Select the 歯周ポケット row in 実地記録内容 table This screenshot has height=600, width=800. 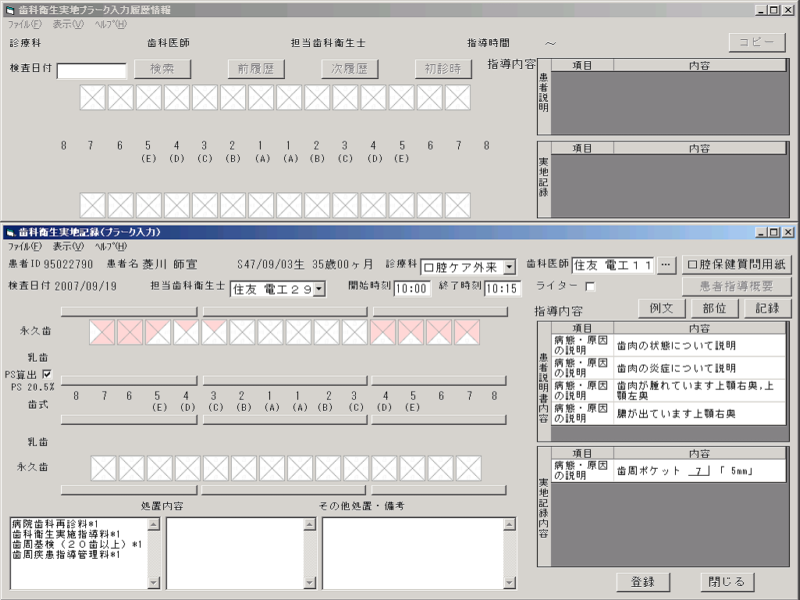coord(698,470)
